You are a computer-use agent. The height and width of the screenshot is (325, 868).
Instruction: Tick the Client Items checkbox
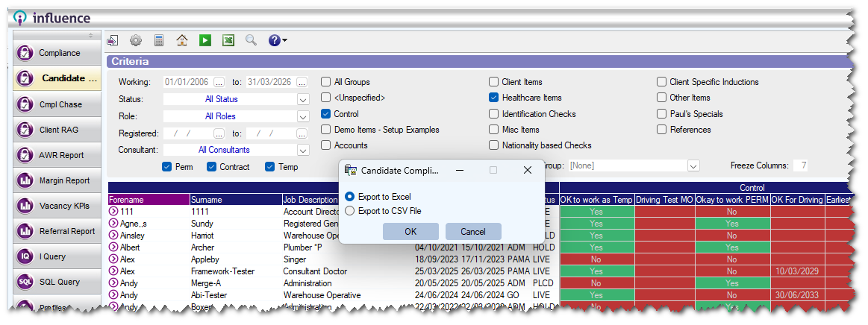[494, 82]
